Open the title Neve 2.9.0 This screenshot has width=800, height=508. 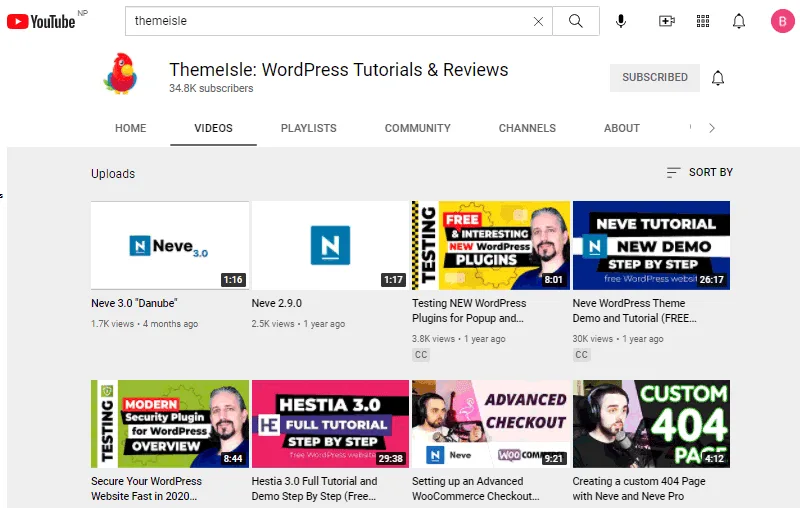277,303
